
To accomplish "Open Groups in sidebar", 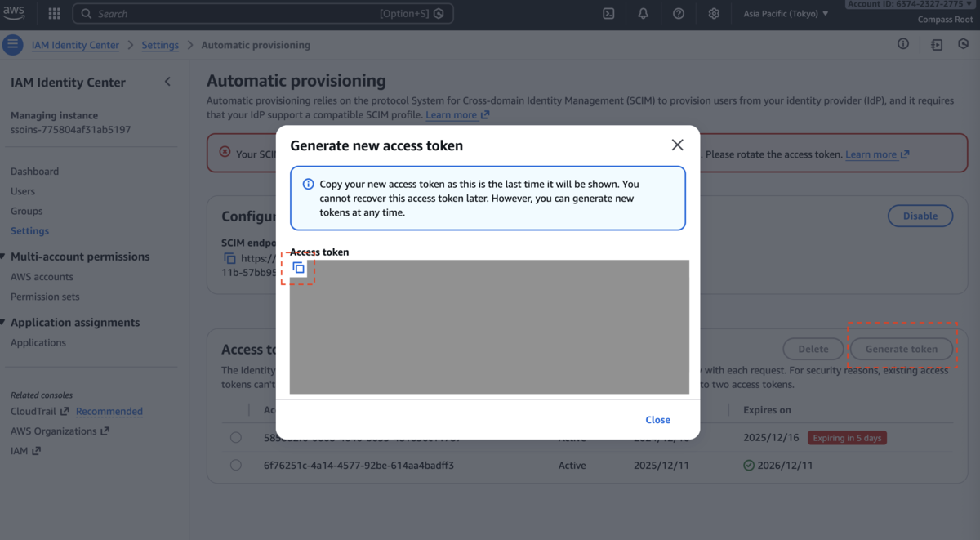I will coord(26,211).
